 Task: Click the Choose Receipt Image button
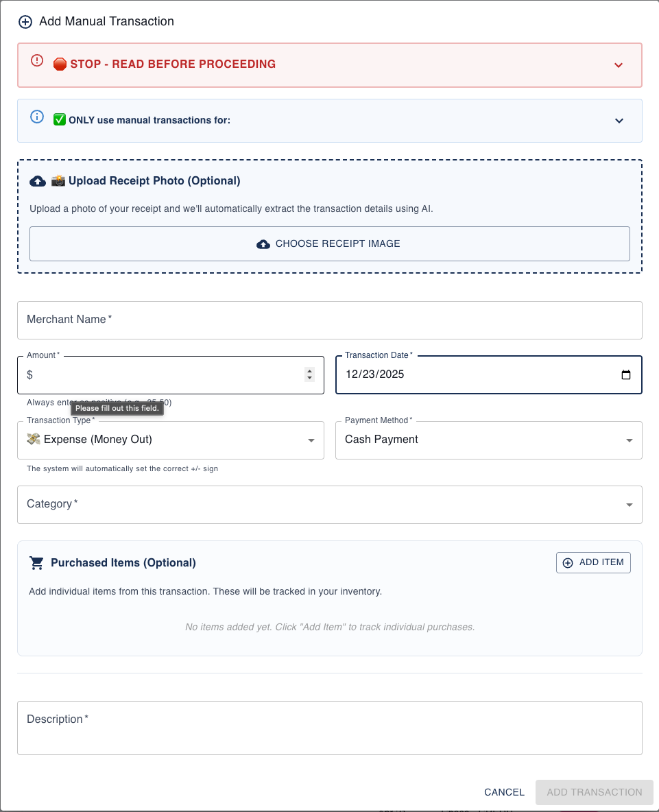tap(329, 243)
